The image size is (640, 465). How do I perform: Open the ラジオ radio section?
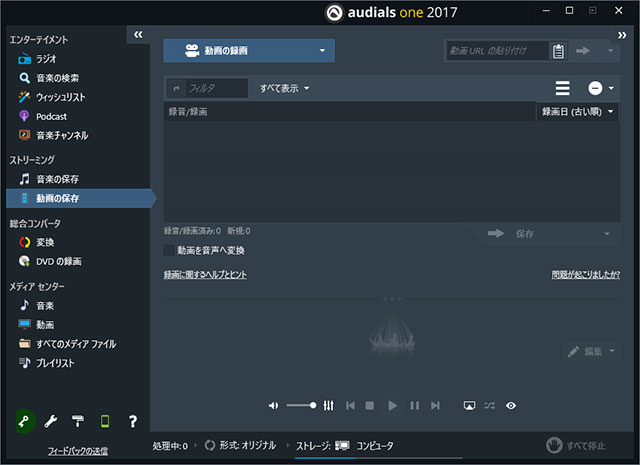pos(37,59)
